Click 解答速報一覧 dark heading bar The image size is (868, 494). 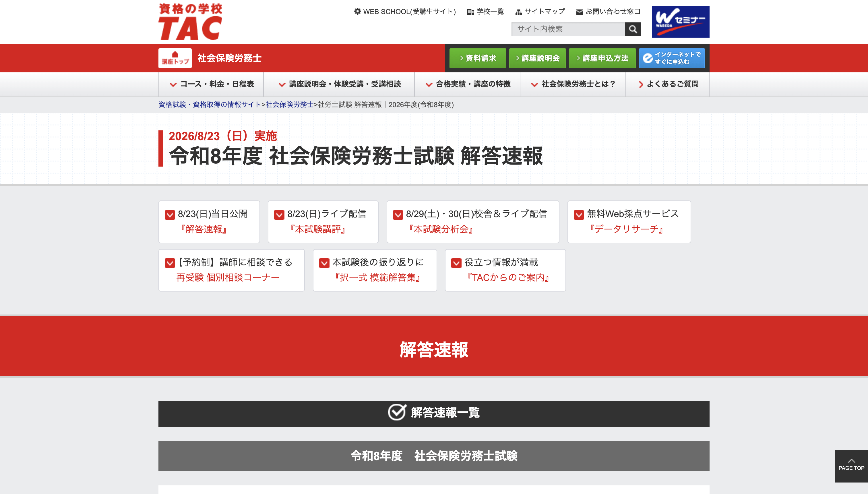tap(434, 414)
